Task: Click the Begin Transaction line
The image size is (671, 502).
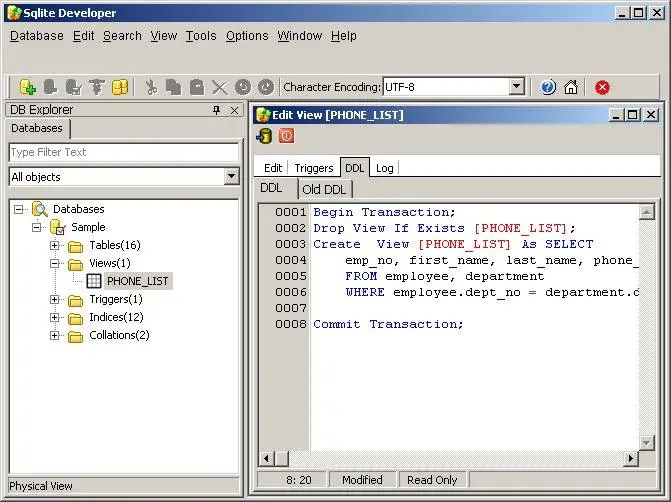Action: pyautogui.click(x=384, y=212)
